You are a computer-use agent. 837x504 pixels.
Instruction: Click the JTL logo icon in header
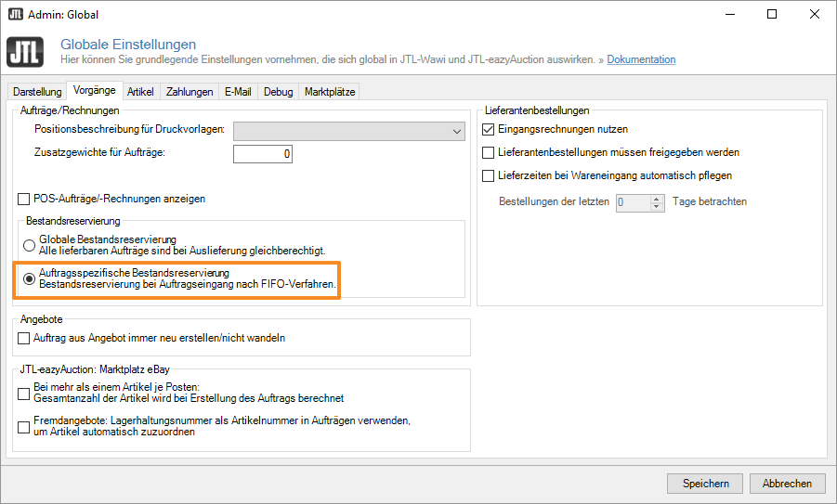point(26,53)
